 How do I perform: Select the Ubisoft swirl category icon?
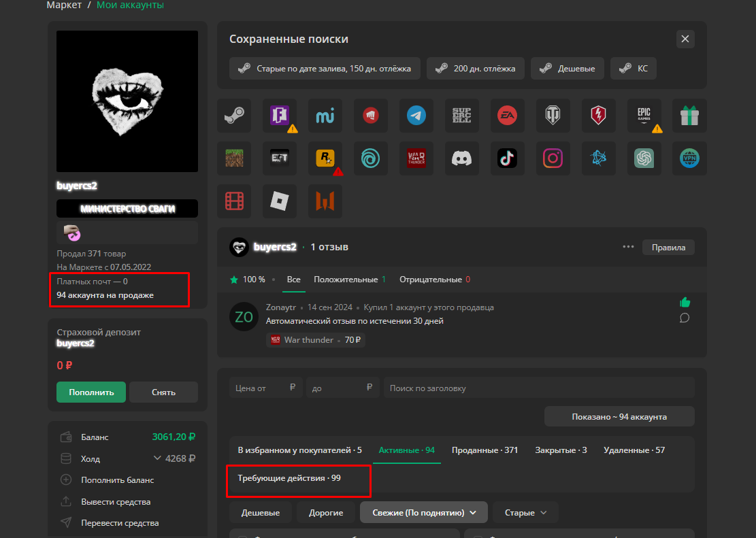pos(371,158)
